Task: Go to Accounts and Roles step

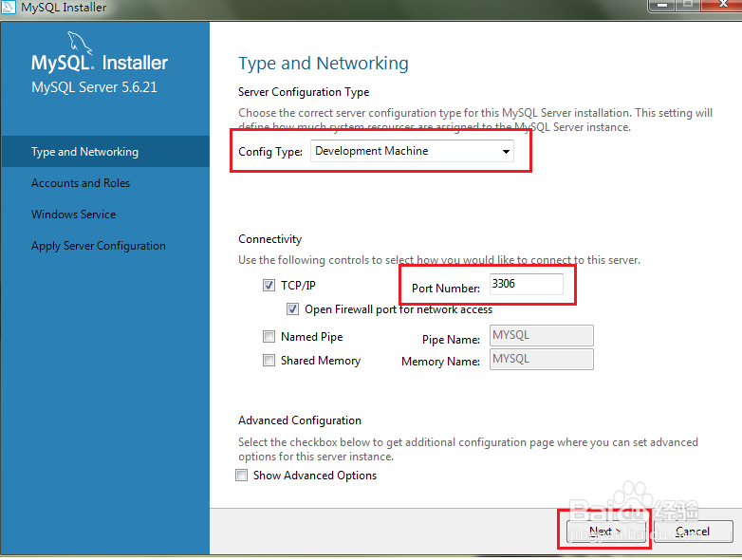Action: (x=81, y=183)
